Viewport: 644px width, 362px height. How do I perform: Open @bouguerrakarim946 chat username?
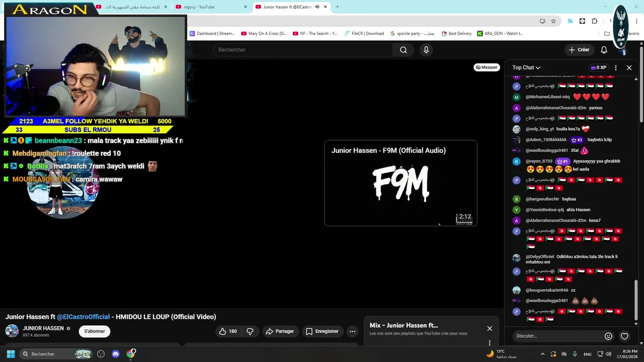tap(547, 290)
